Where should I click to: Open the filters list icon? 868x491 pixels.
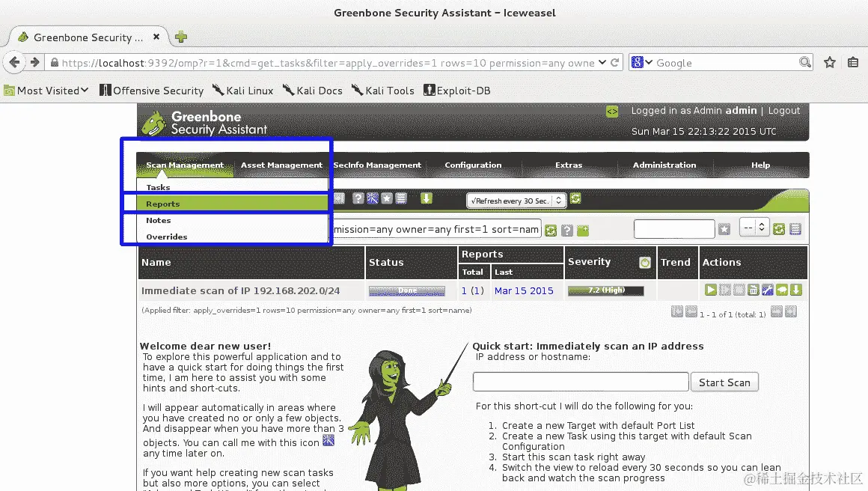click(x=795, y=229)
